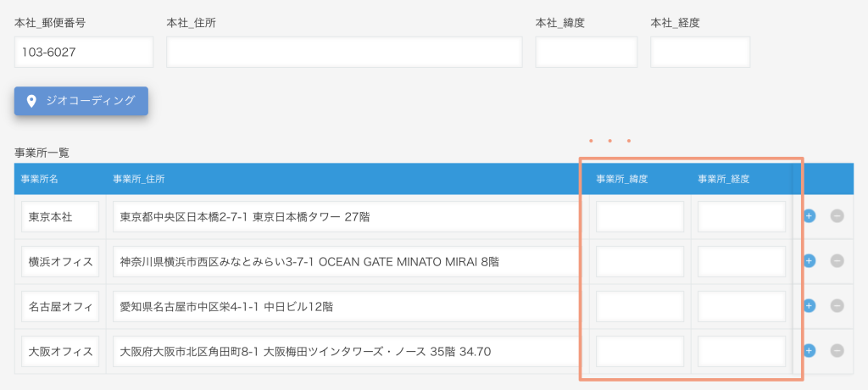This screenshot has width=868, height=390.
Task: Edit the 東京本社 office name field
Action: (60, 217)
